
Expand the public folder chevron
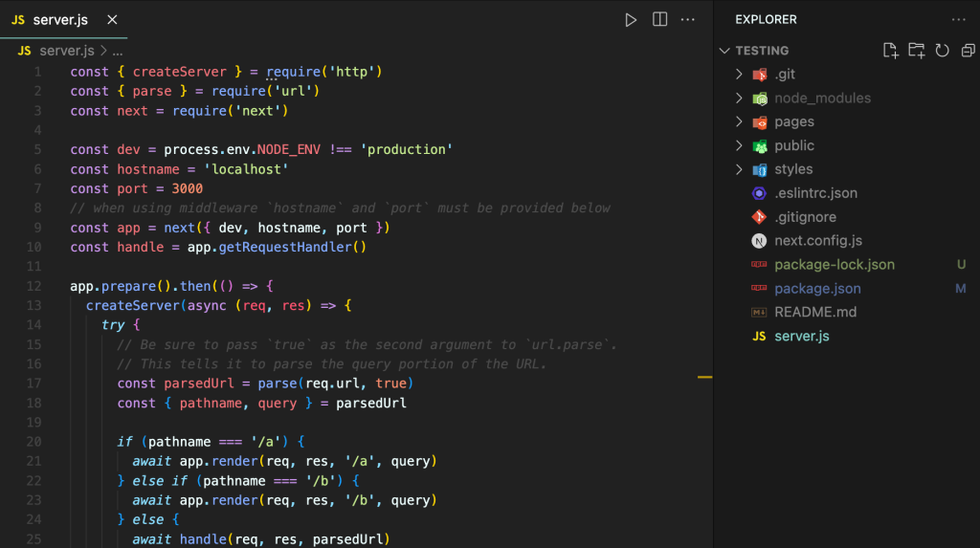[740, 145]
